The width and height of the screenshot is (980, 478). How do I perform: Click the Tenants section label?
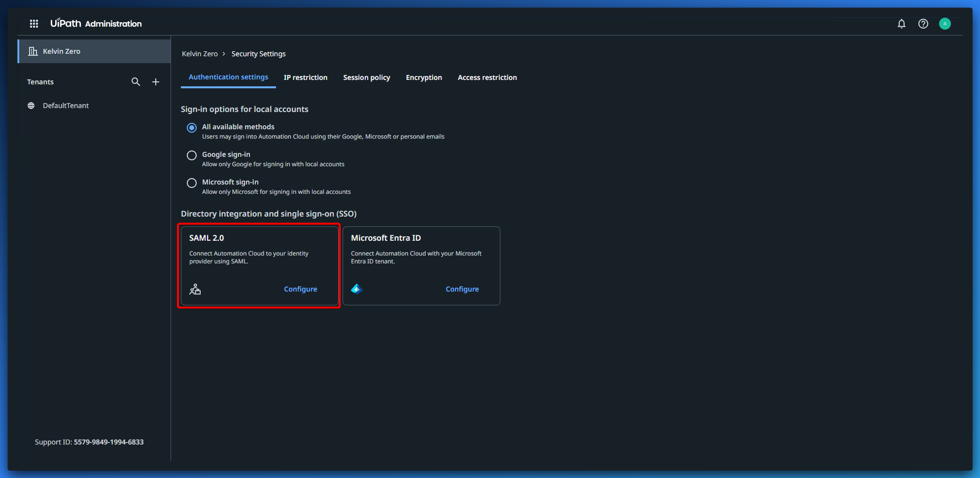[40, 82]
